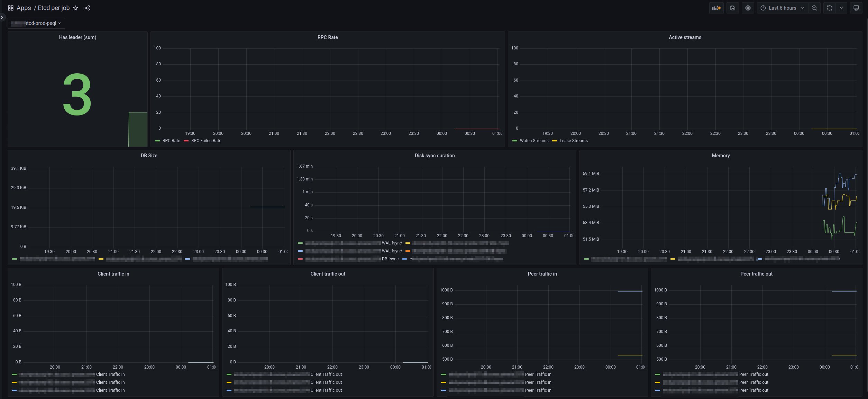
Task: Refresh the dashboard
Action: coord(830,8)
